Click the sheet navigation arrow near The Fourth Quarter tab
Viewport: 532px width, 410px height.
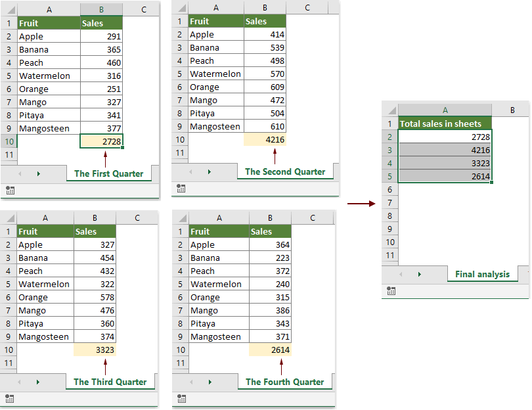coord(210,382)
